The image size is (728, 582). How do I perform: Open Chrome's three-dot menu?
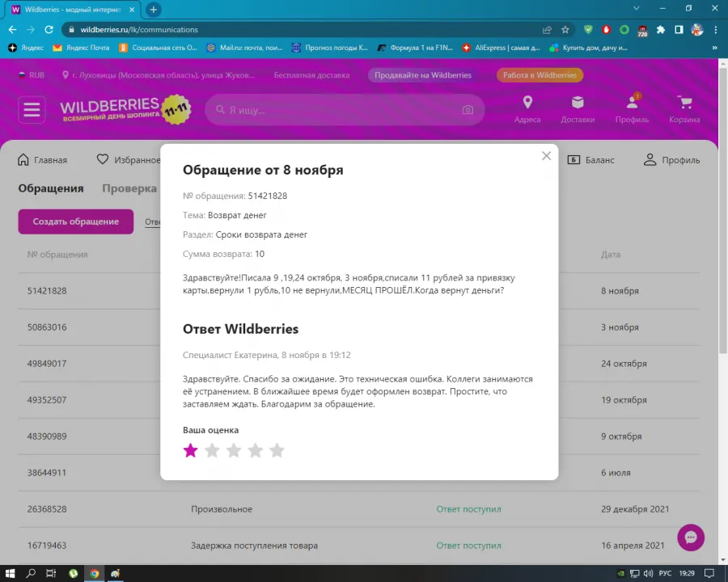click(716, 30)
